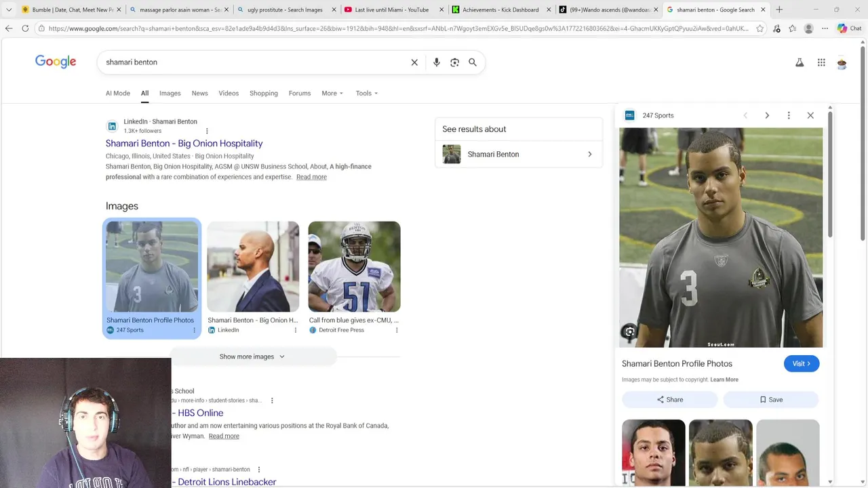The height and width of the screenshot is (488, 868).
Task: Click the Google logo
Action: [56, 62]
